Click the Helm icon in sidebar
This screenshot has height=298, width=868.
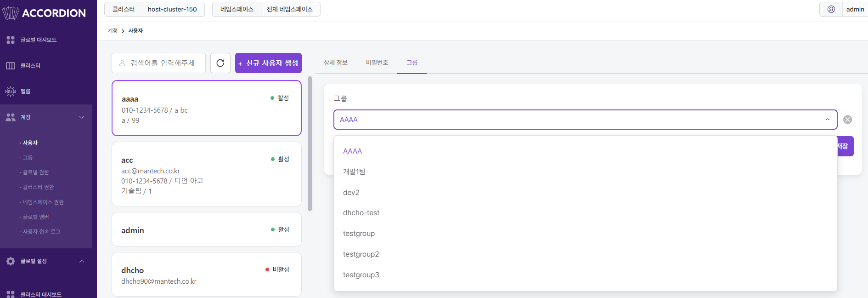(11, 92)
